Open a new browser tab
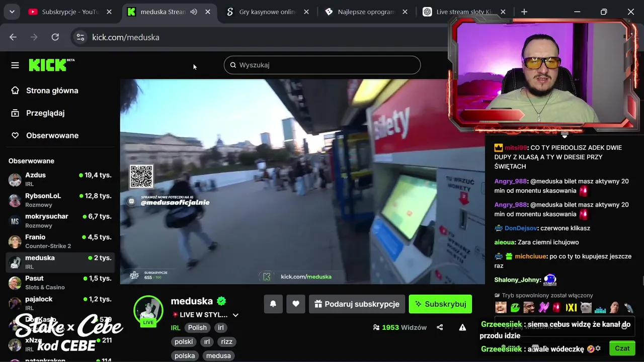This screenshot has width=644, height=362. (524, 12)
